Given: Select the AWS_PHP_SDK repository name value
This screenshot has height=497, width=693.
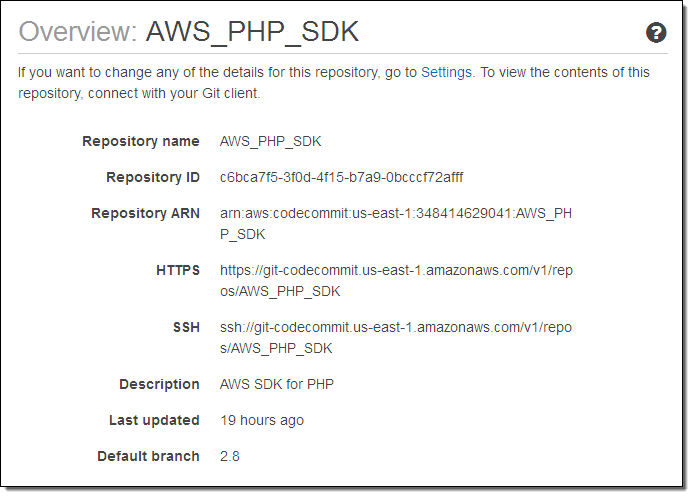Looking at the screenshot, I should point(270,141).
